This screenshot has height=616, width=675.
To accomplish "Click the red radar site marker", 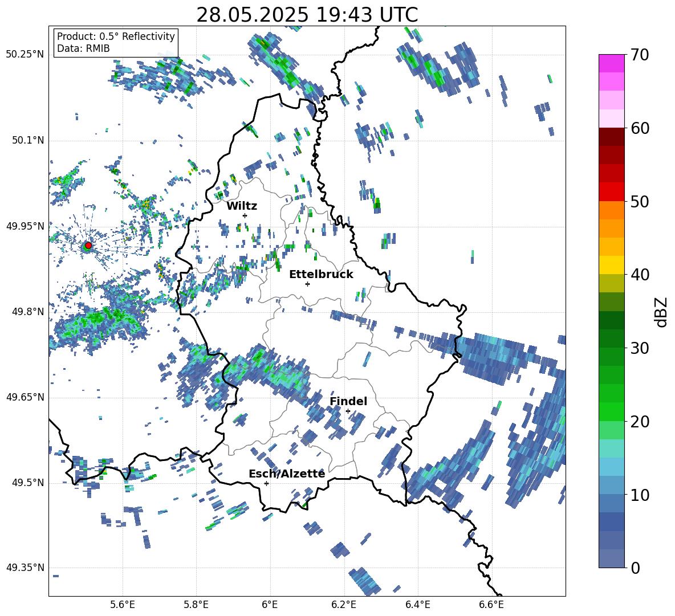I will tap(88, 246).
